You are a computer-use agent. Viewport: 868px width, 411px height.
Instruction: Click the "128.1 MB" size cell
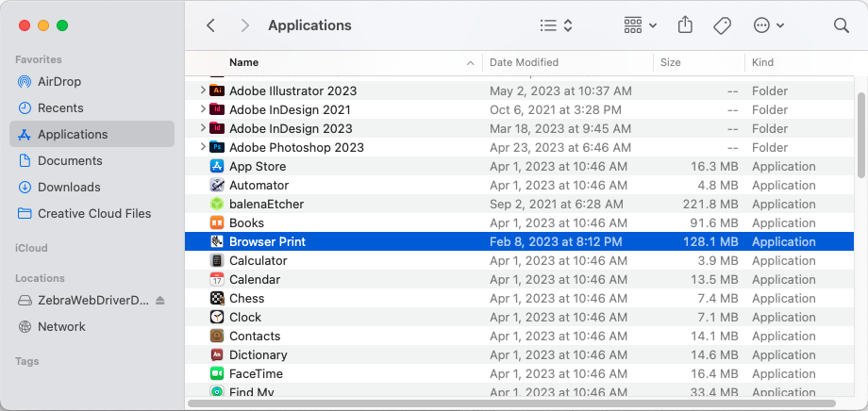[710, 241]
